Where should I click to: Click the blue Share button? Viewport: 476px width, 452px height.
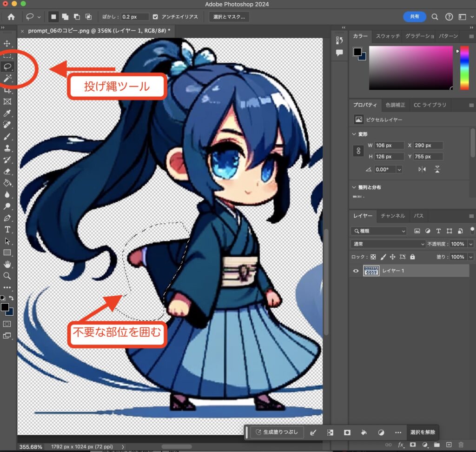point(414,17)
